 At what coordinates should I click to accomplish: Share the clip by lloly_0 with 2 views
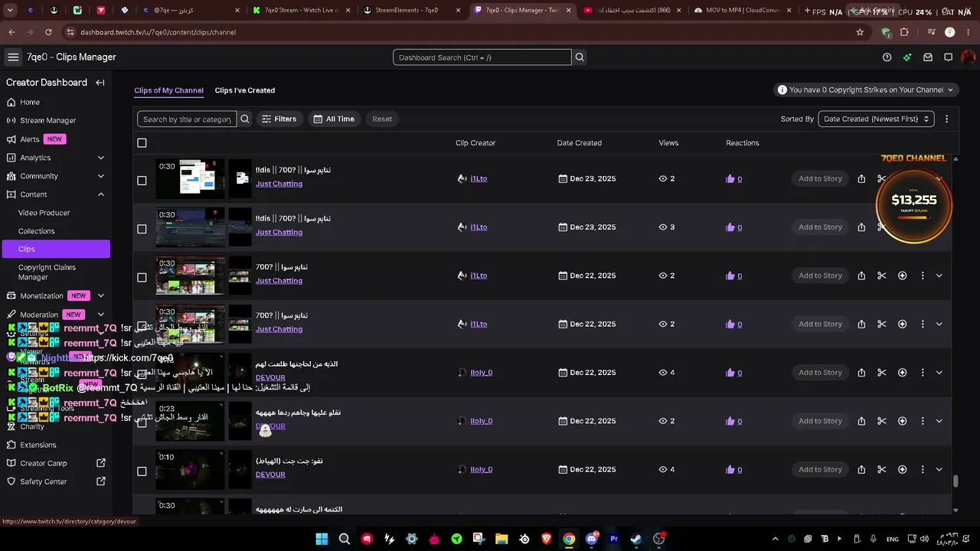pyautogui.click(x=861, y=421)
